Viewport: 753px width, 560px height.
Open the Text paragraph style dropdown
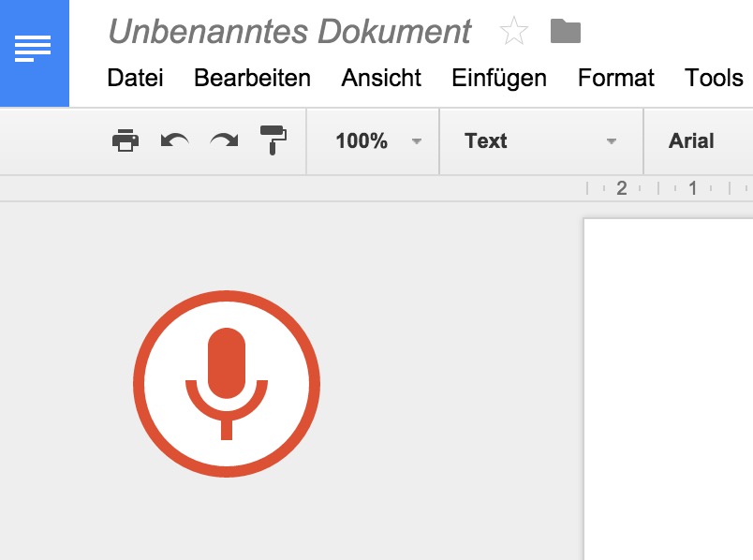pos(541,141)
